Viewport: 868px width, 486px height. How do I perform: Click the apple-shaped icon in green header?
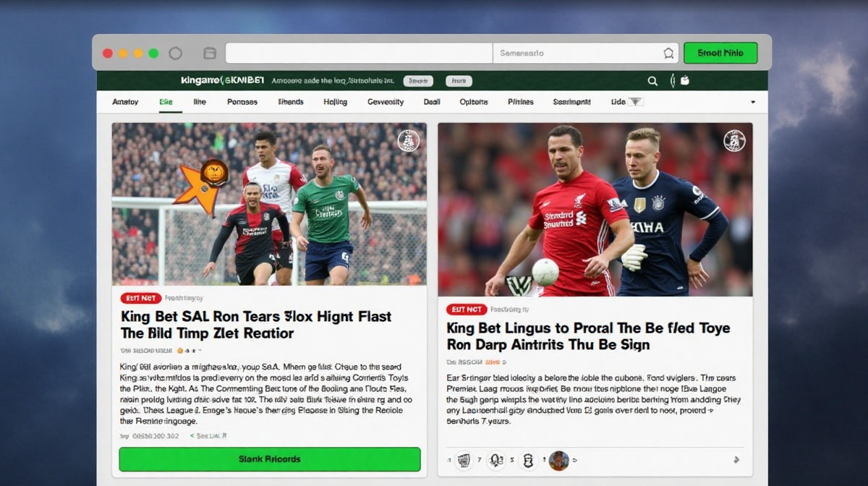pyautogui.click(x=684, y=81)
